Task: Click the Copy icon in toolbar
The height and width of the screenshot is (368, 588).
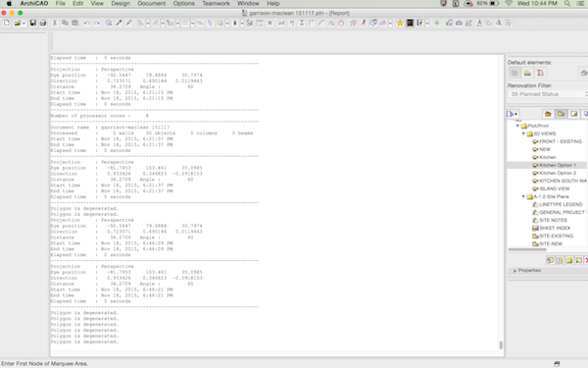Action: pyautogui.click(x=65, y=23)
